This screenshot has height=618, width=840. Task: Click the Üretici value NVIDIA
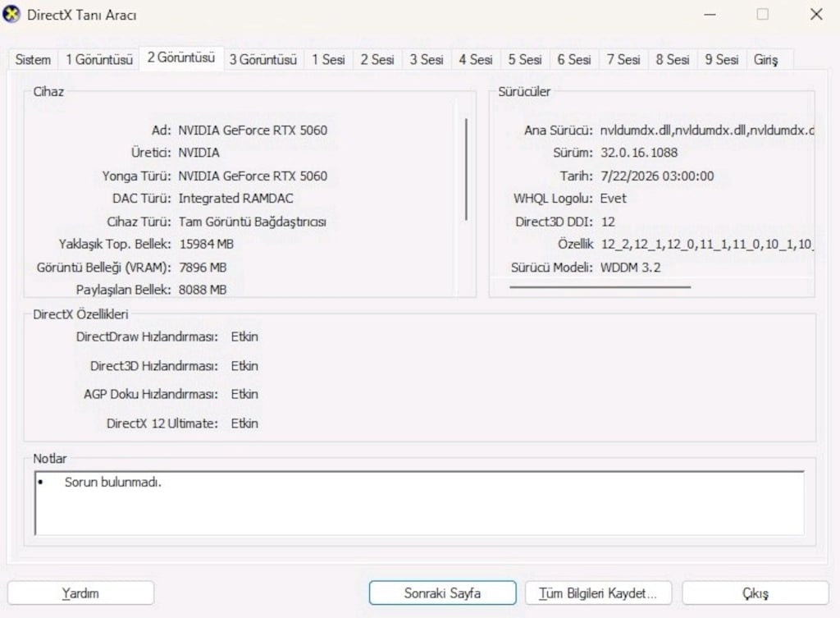pyautogui.click(x=199, y=153)
